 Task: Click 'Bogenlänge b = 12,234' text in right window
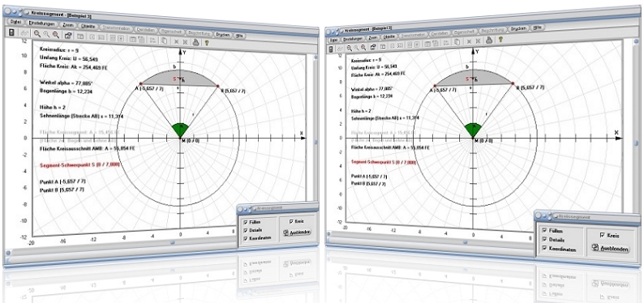click(x=371, y=96)
